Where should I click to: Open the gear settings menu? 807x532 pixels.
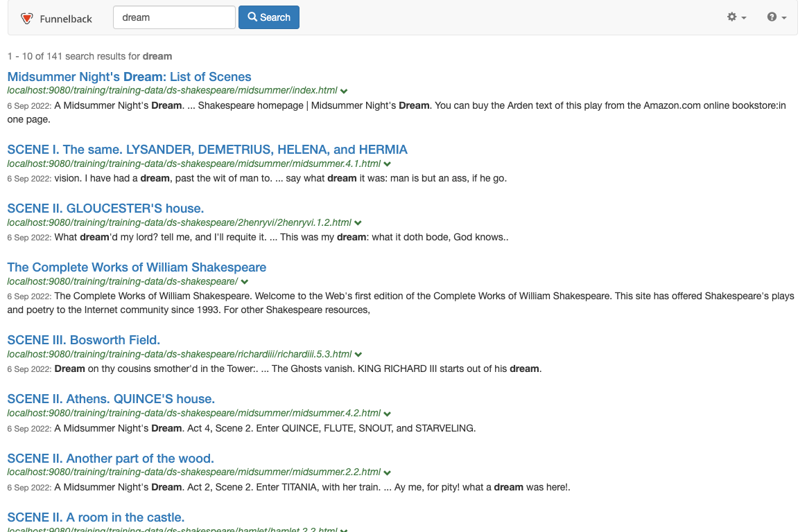tap(736, 17)
